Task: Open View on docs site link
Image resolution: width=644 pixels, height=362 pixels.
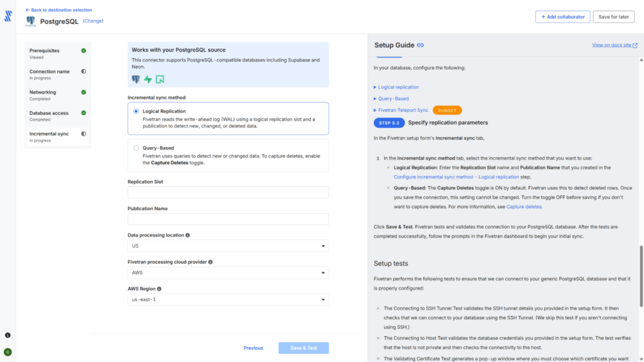Action: [x=611, y=45]
